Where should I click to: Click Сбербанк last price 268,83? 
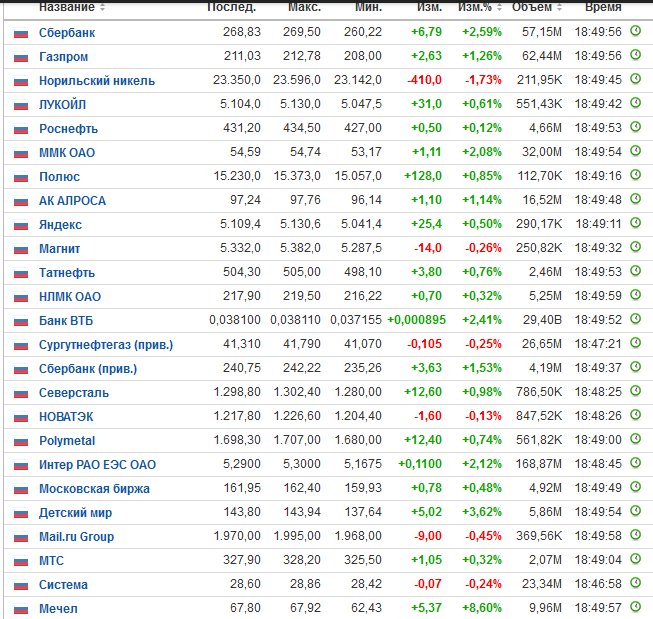click(242, 32)
